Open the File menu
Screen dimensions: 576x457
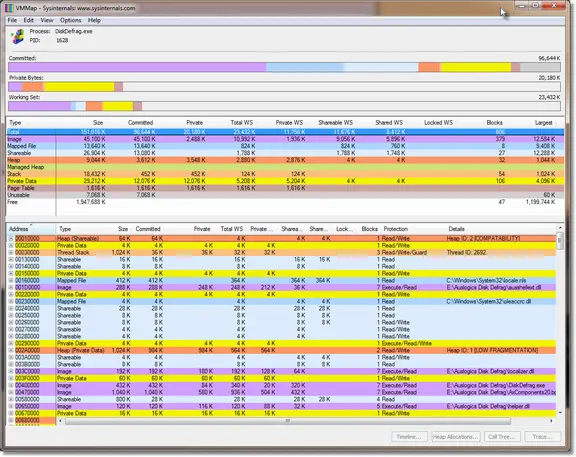(12, 20)
